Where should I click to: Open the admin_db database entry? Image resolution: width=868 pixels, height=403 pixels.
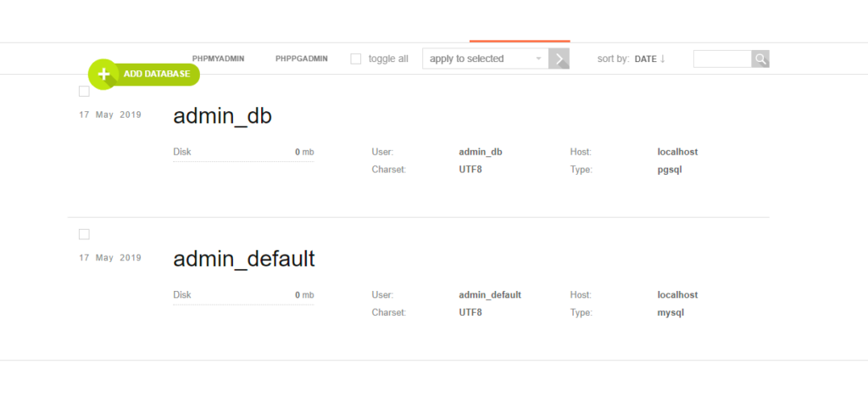tap(223, 116)
